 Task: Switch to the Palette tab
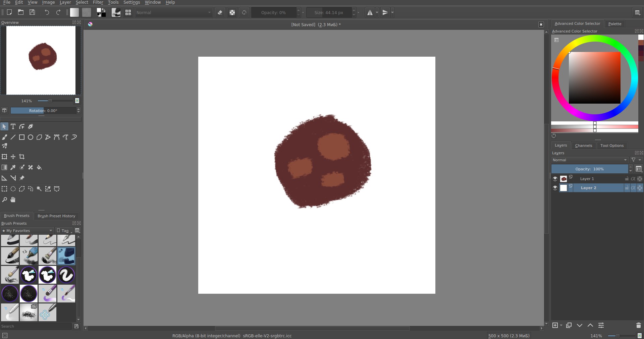pos(615,24)
